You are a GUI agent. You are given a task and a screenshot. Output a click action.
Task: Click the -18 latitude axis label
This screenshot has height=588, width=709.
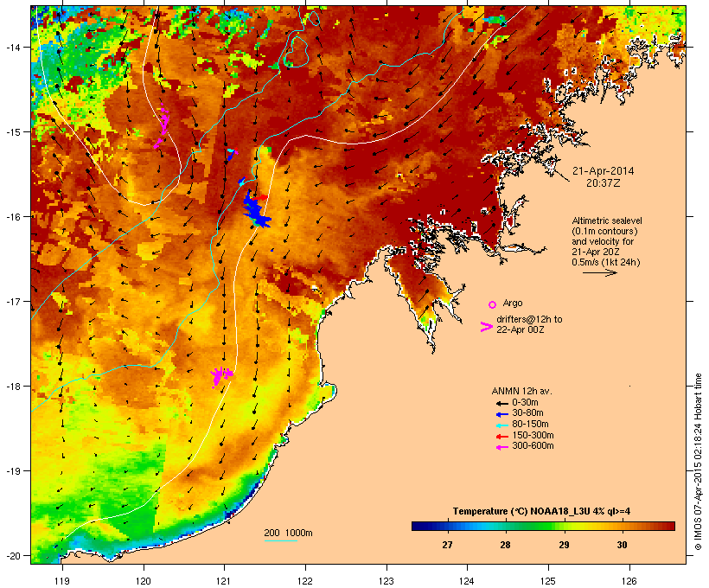tap(12, 387)
